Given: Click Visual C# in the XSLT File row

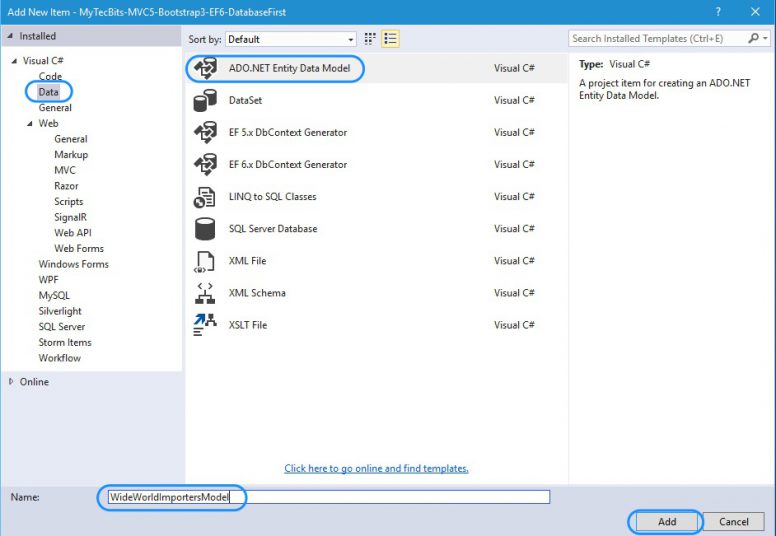Looking at the screenshot, I should [514, 325].
